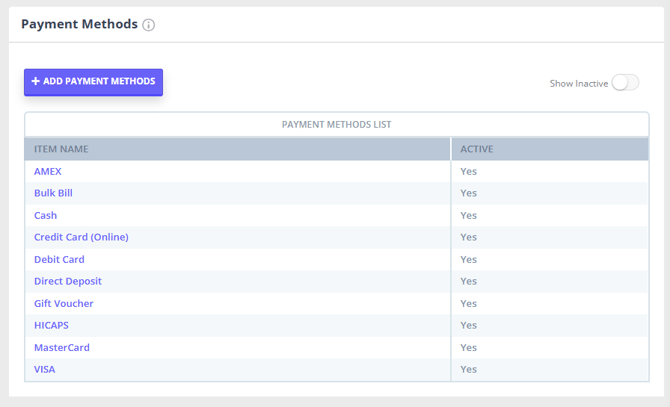Click the info icon beside Payment Methods
Screen dimensions: 670x407
[149, 25]
